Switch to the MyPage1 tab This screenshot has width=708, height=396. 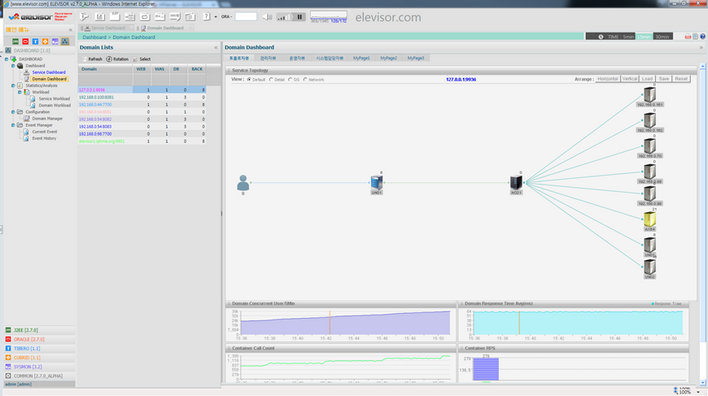pos(361,58)
